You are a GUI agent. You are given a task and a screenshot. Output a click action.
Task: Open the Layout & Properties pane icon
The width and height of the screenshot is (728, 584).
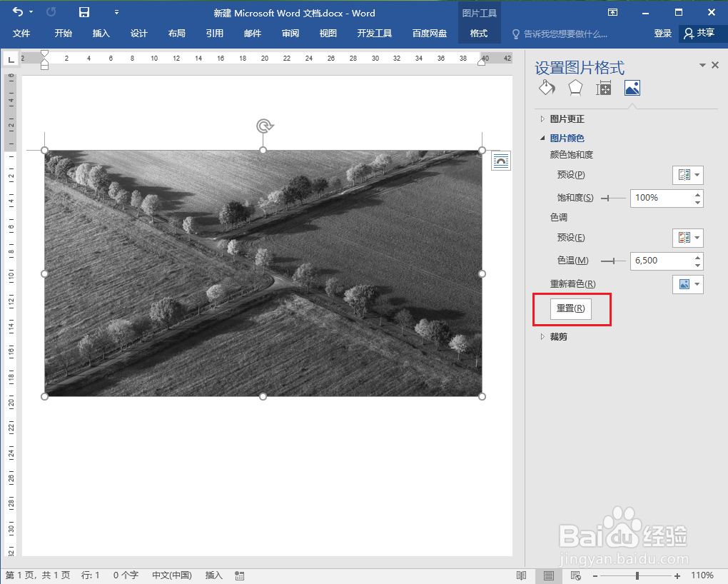[x=604, y=88]
